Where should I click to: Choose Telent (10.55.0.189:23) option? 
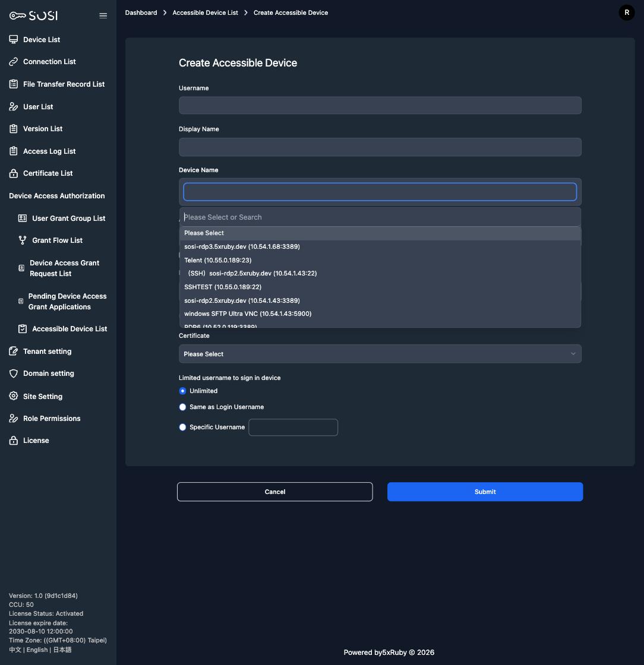pyautogui.click(x=380, y=260)
